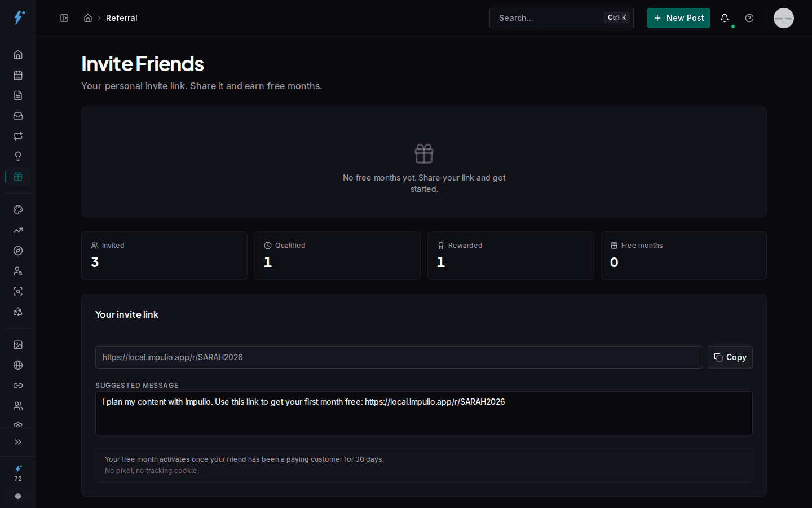Image resolution: width=812 pixels, height=508 pixels.
Task: Open the calendar icon in sidebar
Action: pyautogui.click(x=18, y=75)
